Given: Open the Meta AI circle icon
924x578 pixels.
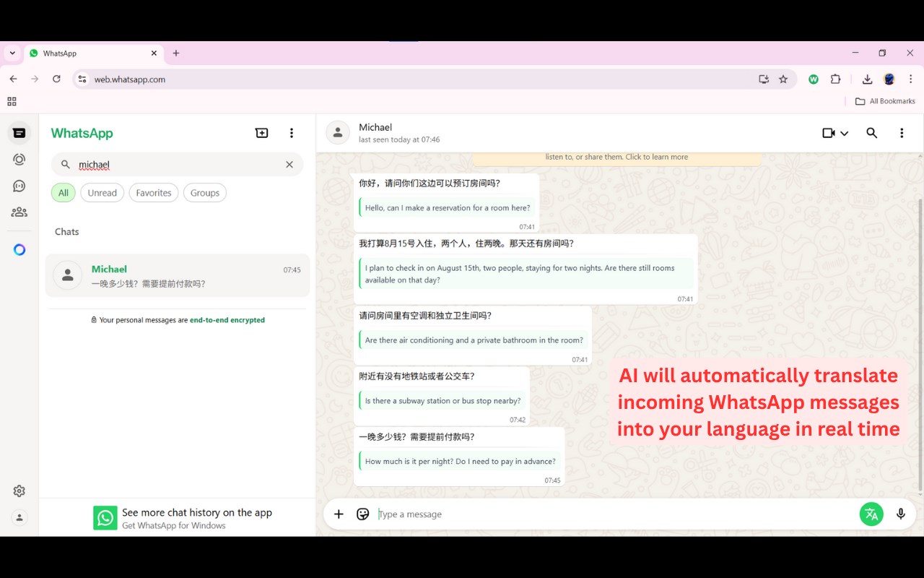Looking at the screenshot, I should (x=19, y=250).
